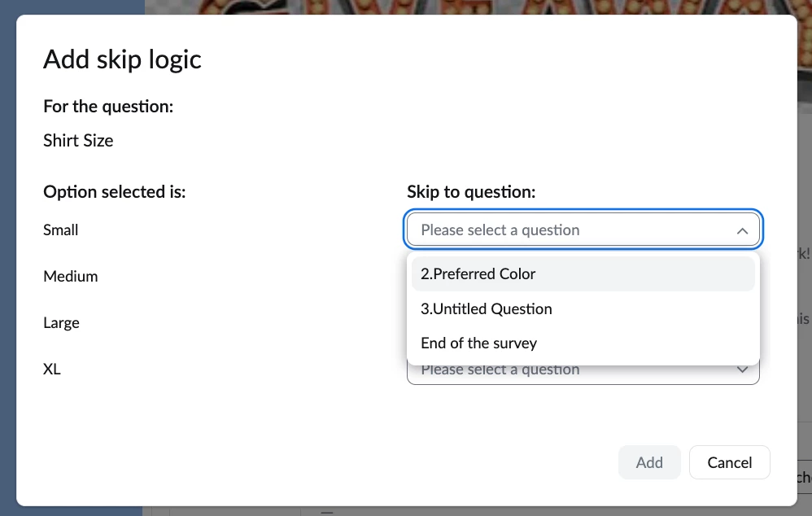Image resolution: width=812 pixels, height=516 pixels.
Task: Click the "Small" option label
Action: point(61,230)
